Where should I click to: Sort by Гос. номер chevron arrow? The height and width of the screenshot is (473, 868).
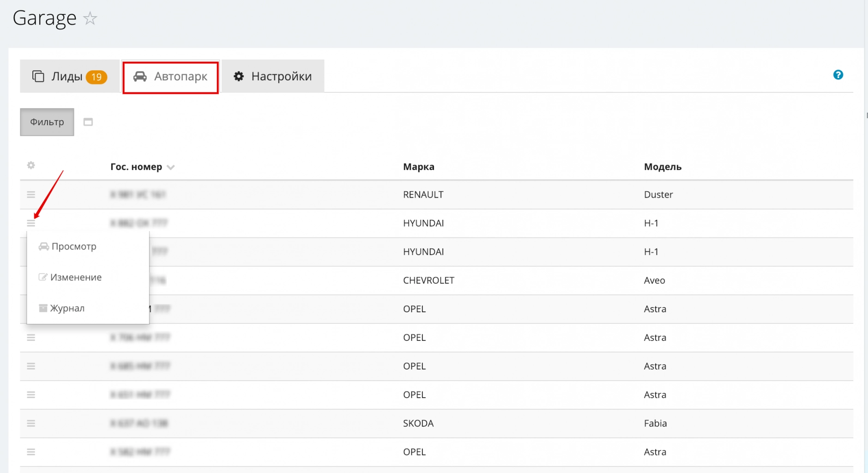[x=171, y=167]
